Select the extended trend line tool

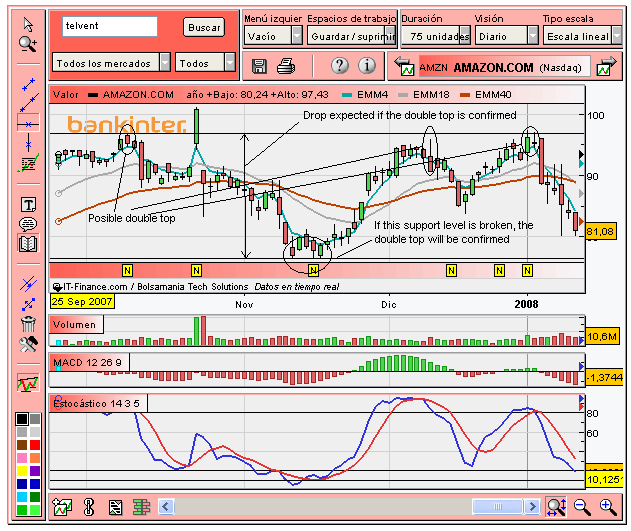pyautogui.click(x=29, y=103)
